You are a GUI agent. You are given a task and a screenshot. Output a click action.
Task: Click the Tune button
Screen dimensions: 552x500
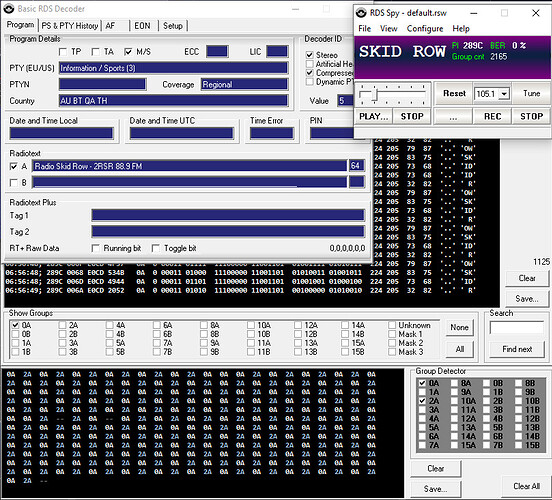tap(531, 93)
